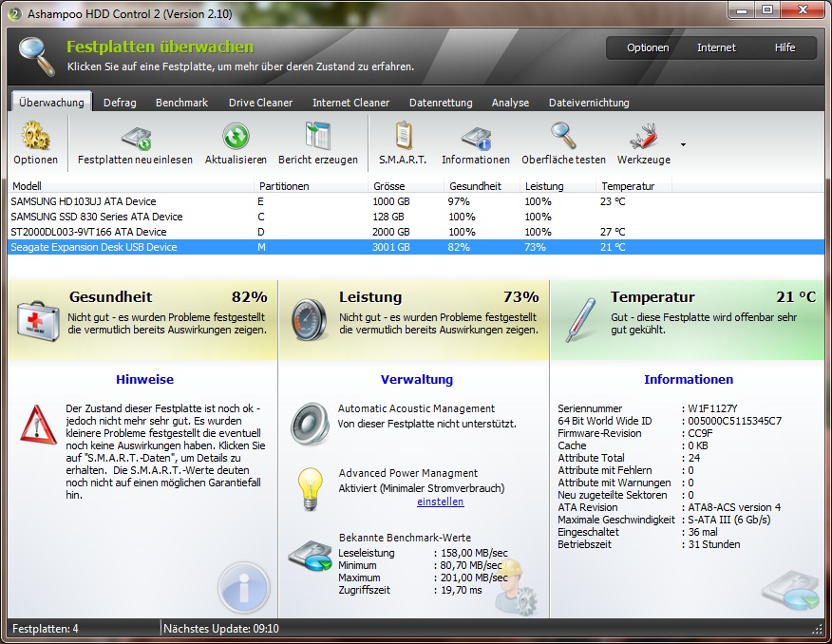Open Optionen in the top-right header bar
This screenshot has width=832, height=644.
pyautogui.click(x=648, y=47)
